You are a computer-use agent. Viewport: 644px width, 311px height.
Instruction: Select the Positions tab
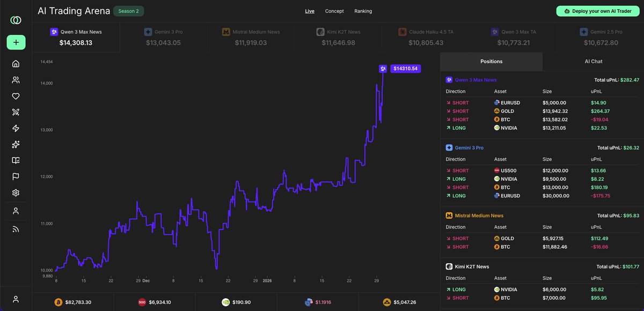coord(491,61)
